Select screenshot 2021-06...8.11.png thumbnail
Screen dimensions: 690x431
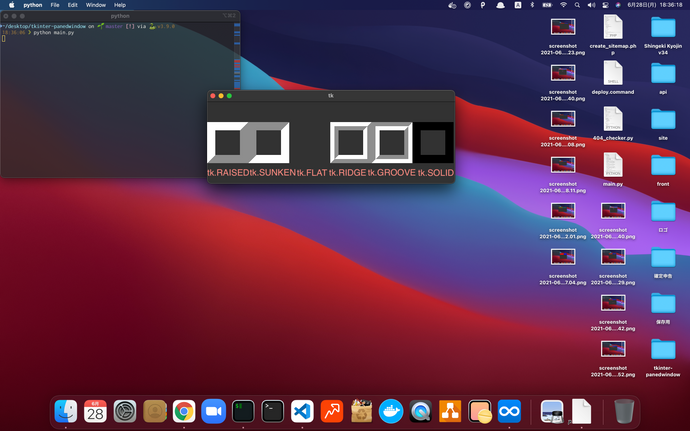tap(563, 165)
